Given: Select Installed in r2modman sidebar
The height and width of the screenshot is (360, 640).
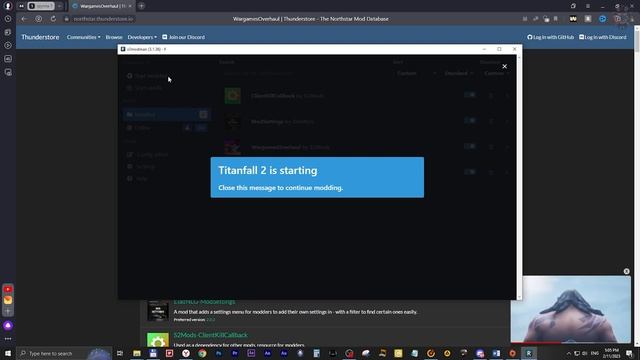Looking at the screenshot, I should (x=167, y=115).
